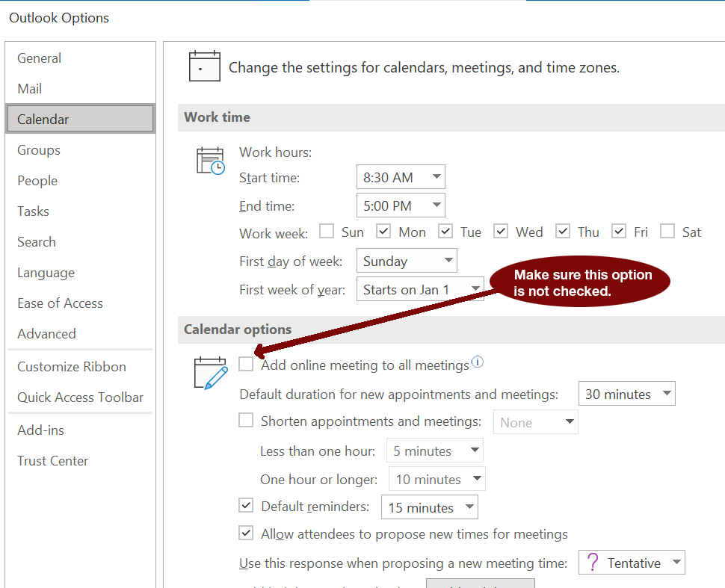The width and height of the screenshot is (725, 588).
Task: Select the Search options category
Action: pyautogui.click(x=81, y=242)
